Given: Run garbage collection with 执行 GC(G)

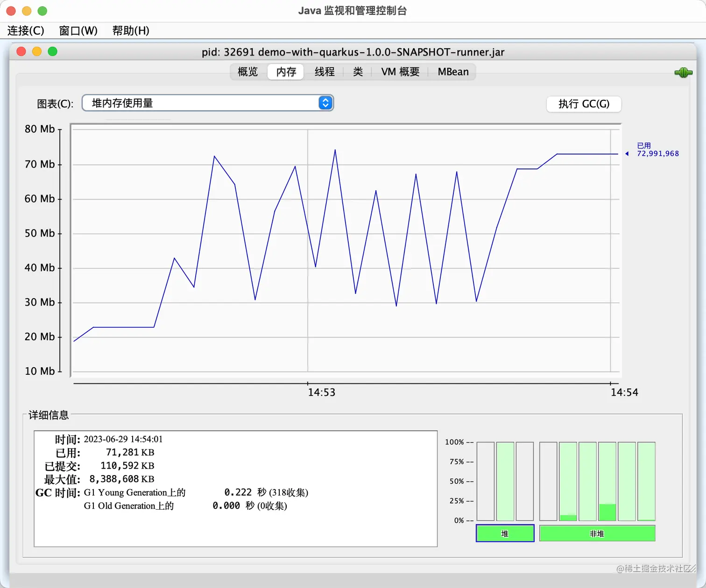Looking at the screenshot, I should (x=584, y=104).
